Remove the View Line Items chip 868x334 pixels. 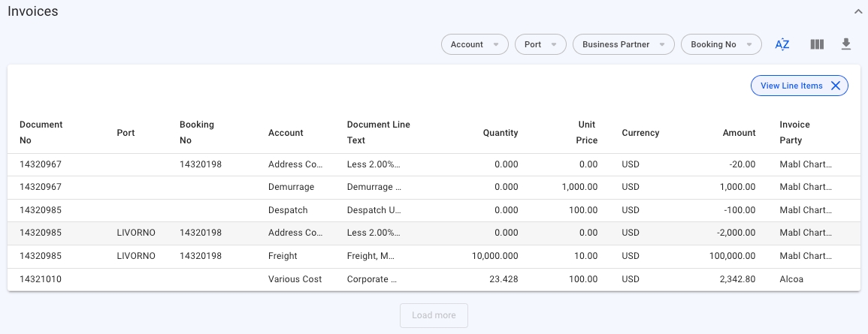coord(836,86)
